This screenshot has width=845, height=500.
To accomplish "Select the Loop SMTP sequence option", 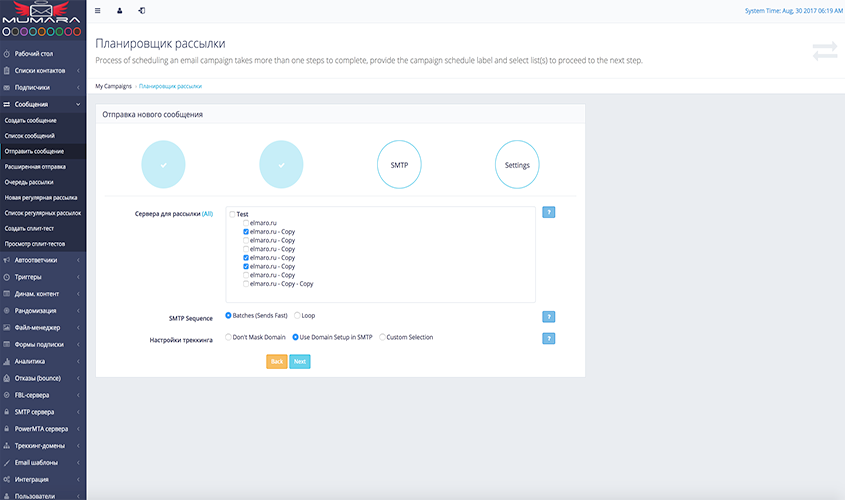I will [297, 315].
